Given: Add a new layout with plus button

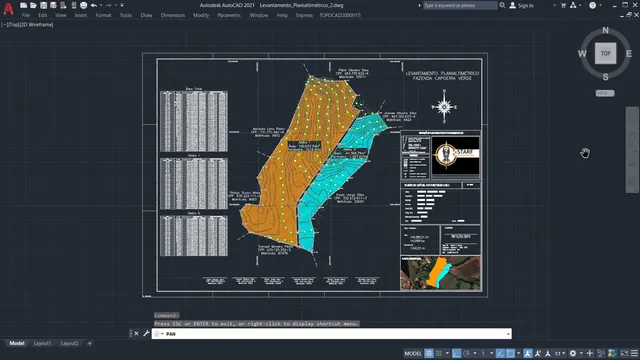Looking at the screenshot, I should pos(89,343).
